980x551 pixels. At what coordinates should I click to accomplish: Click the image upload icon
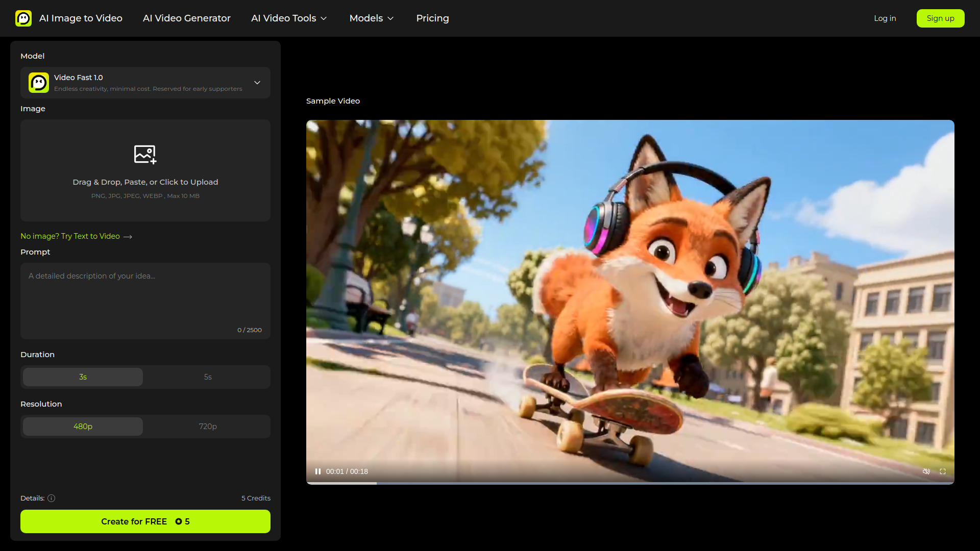pos(145,155)
